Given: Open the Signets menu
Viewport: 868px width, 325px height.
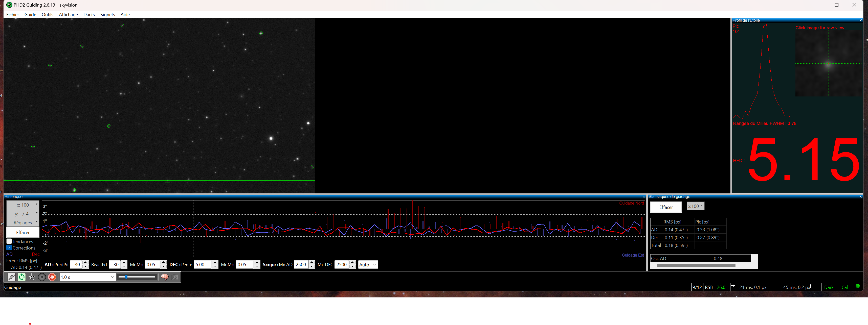Looking at the screenshot, I should [x=107, y=14].
